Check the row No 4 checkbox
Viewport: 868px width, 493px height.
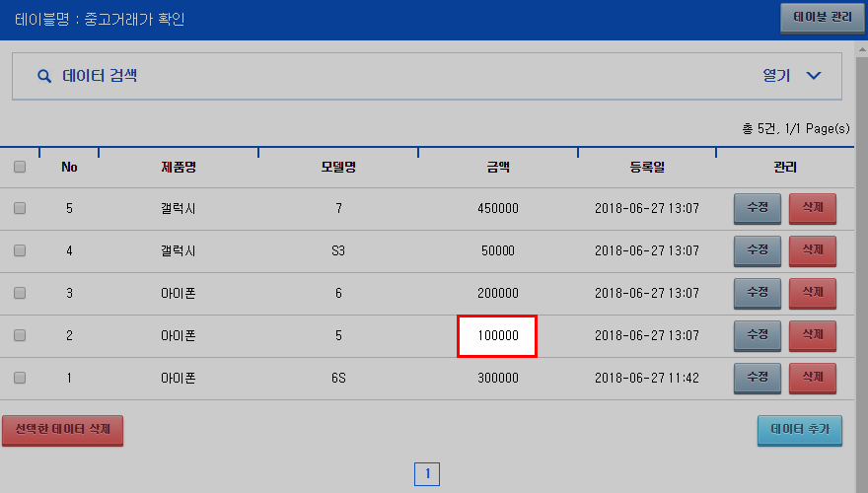pyautogui.click(x=20, y=250)
